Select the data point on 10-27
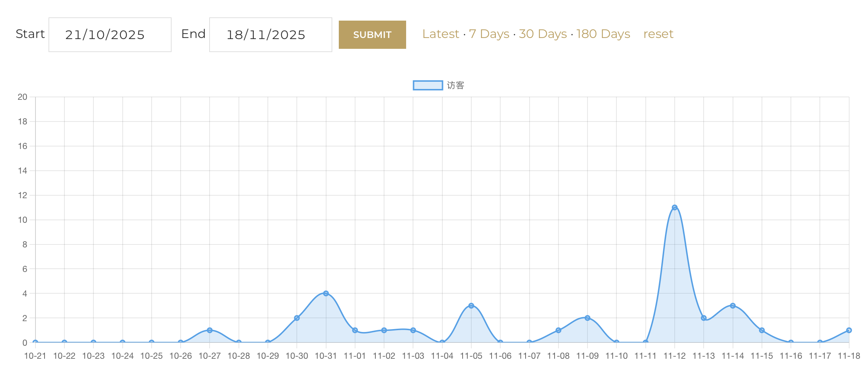 pyautogui.click(x=210, y=330)
